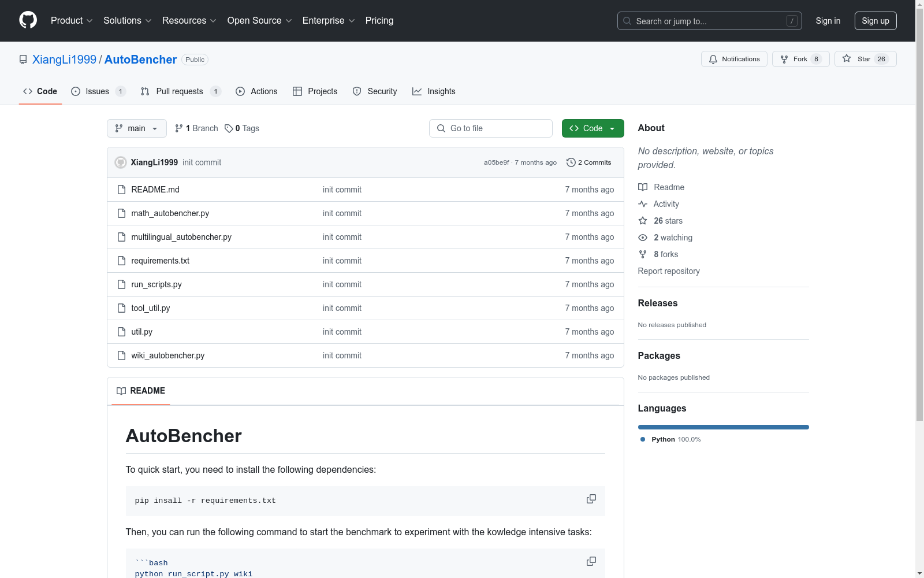Viewport: 924px width, 578px height.
Task: Click the blue Python language dot
Action: [643, 439]
